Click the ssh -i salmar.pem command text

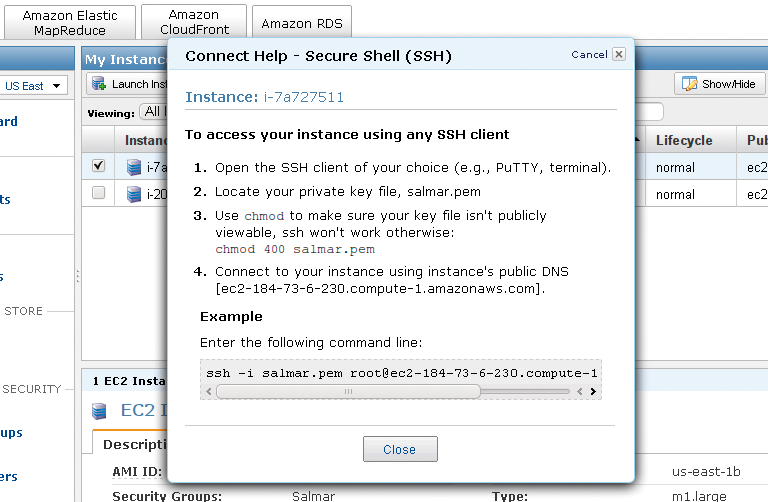pos(401,373)
